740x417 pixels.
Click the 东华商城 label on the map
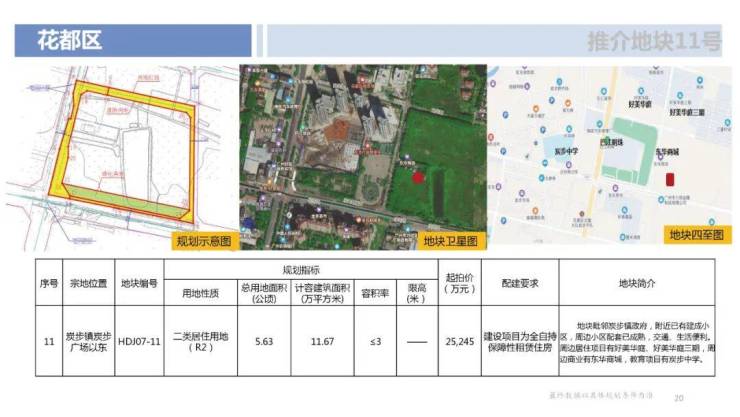click(667, 152)
